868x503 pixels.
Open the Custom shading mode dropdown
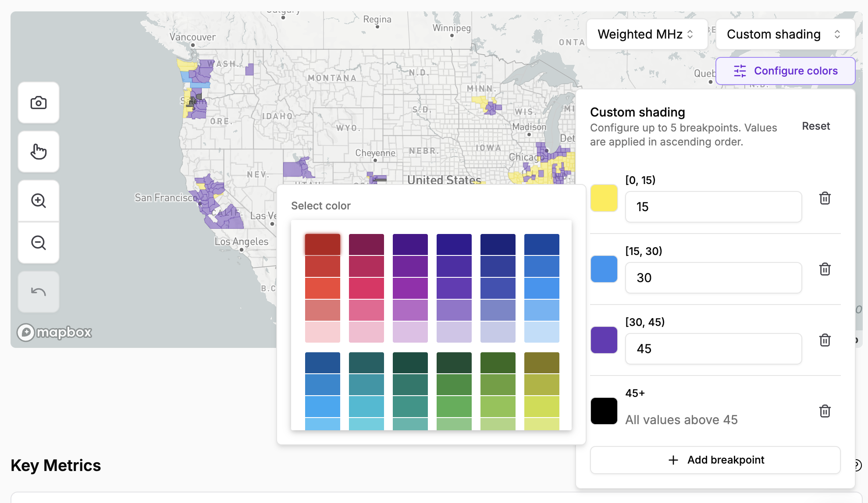pyautogui.click(x=784, y=34)
